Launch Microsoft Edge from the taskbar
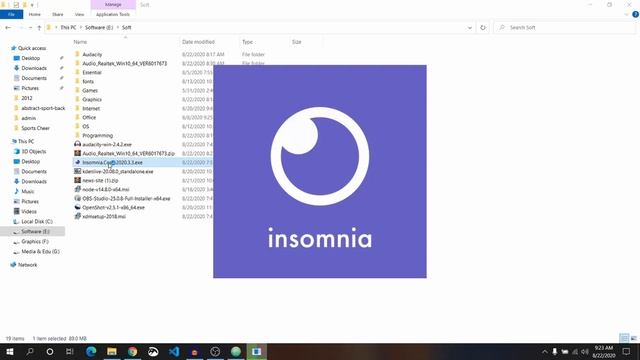This screenshot has height=360, width=640. [91, 351]
